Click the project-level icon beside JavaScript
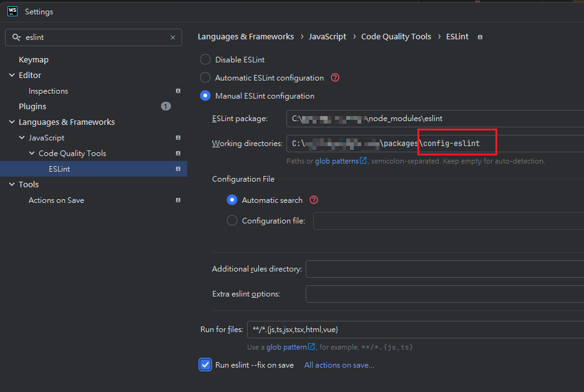Image resolution: width=584 pixels, height=392 pixels. (x=178, y=138)
